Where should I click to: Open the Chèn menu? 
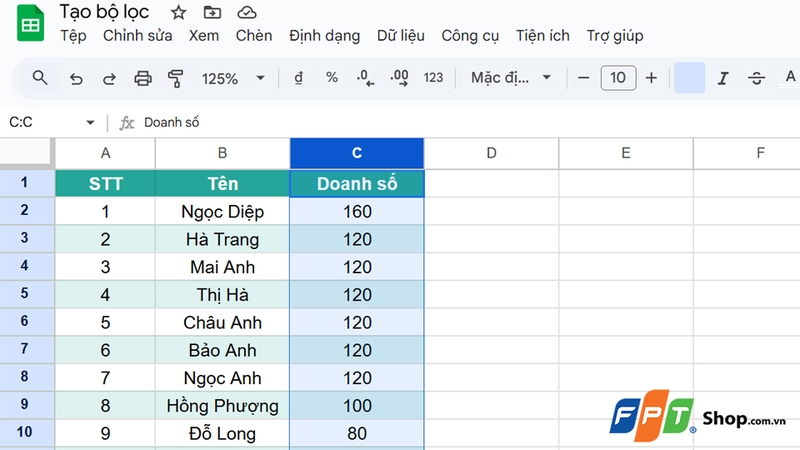[x=254, y=36]
